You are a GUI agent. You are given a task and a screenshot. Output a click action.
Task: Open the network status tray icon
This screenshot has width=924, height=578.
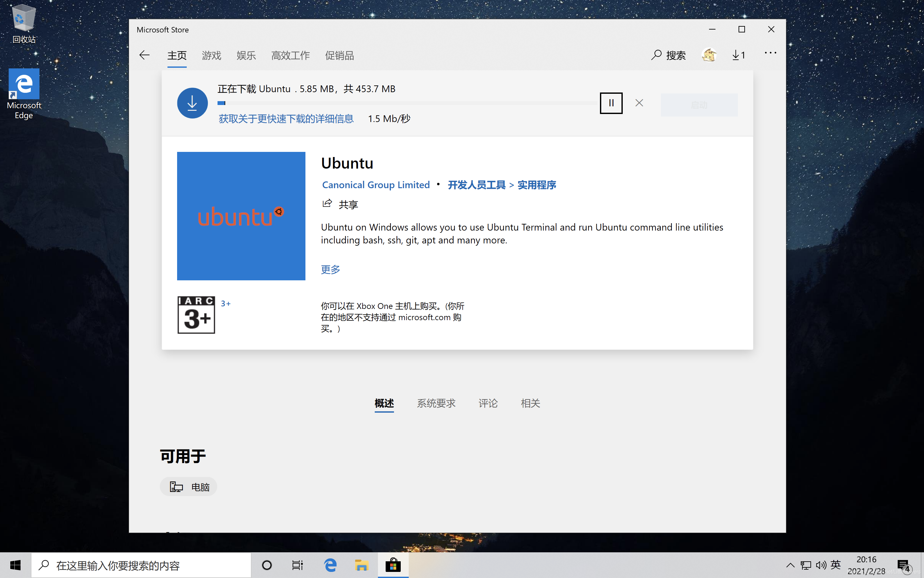[x=806, y=565]
